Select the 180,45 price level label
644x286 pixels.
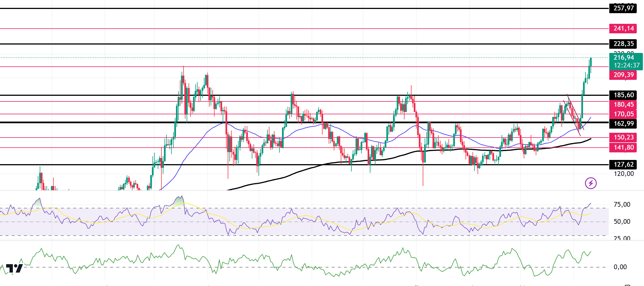point(623,104)
